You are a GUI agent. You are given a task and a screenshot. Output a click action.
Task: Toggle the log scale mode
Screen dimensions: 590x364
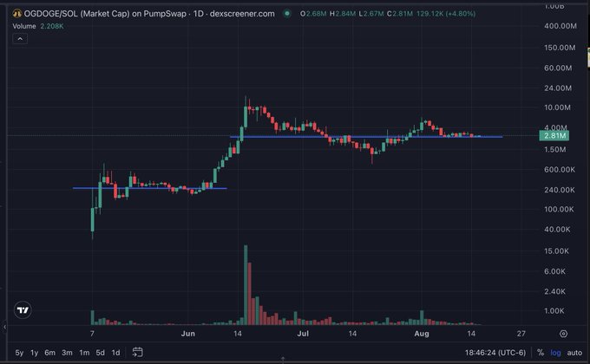point(555,353)
